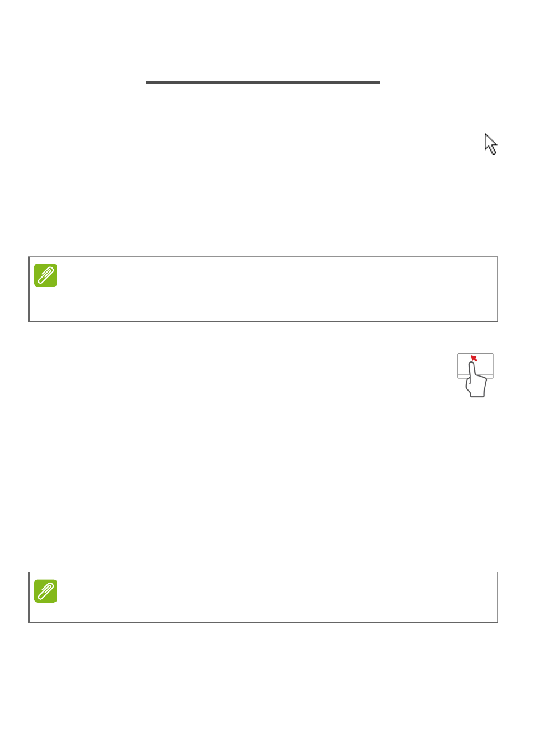Image resolution: width=534 pixels, height=756 pixels.
Task: Click the dark horizontal heading rule
Action: point(263,82)
